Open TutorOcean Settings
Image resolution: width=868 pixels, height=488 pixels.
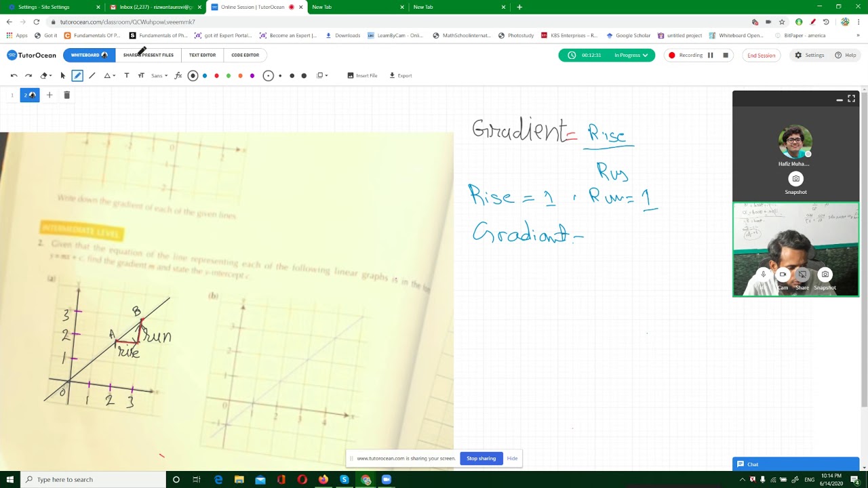810,55
